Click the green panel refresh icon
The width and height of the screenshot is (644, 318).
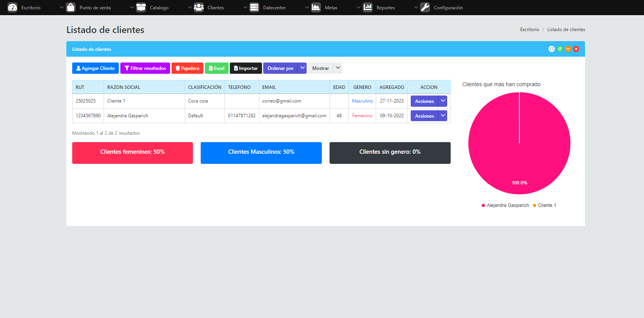click(560, 49)
